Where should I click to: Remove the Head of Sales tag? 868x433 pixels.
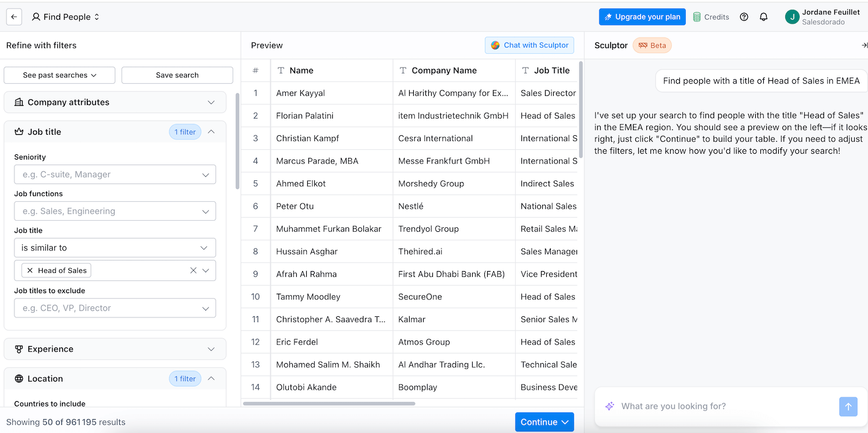[30, 271]
